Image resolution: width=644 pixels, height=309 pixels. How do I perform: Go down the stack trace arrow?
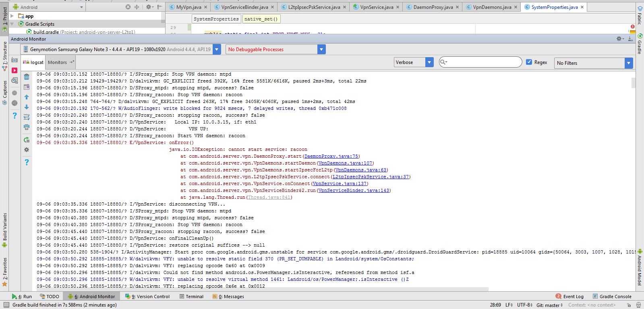27,107
